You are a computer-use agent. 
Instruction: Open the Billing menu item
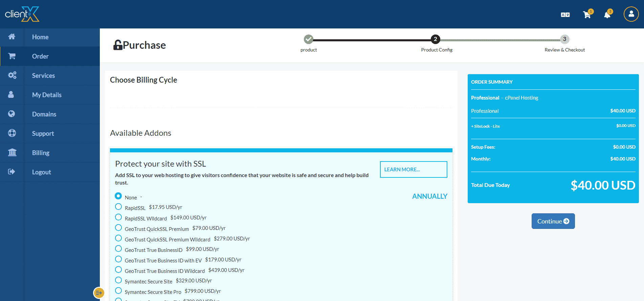coord(41,153)
